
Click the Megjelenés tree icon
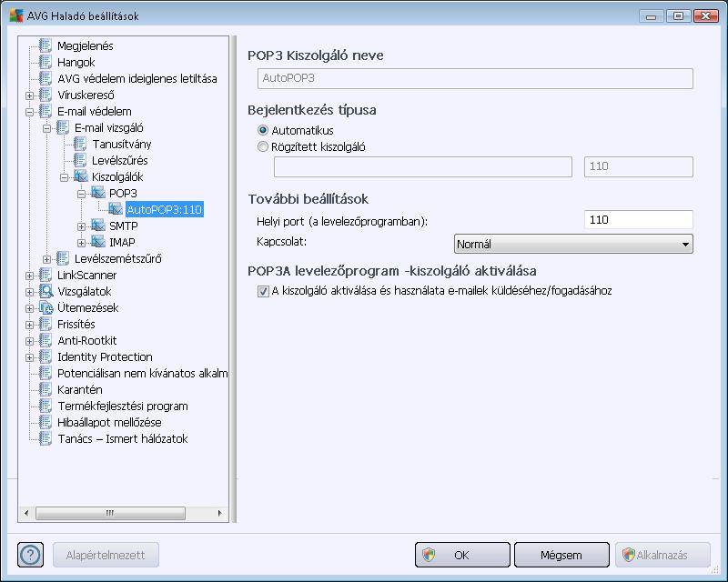[45, 45]
